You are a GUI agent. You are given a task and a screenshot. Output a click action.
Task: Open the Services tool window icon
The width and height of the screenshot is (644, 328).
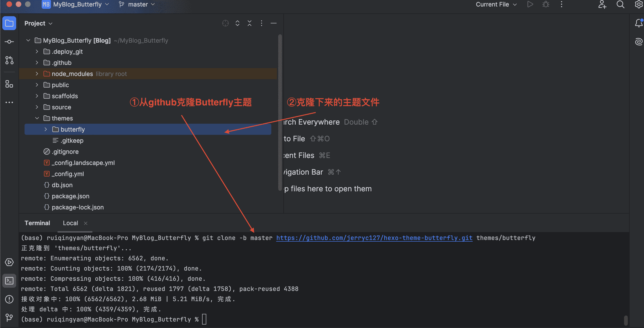(x=9, y=262)
